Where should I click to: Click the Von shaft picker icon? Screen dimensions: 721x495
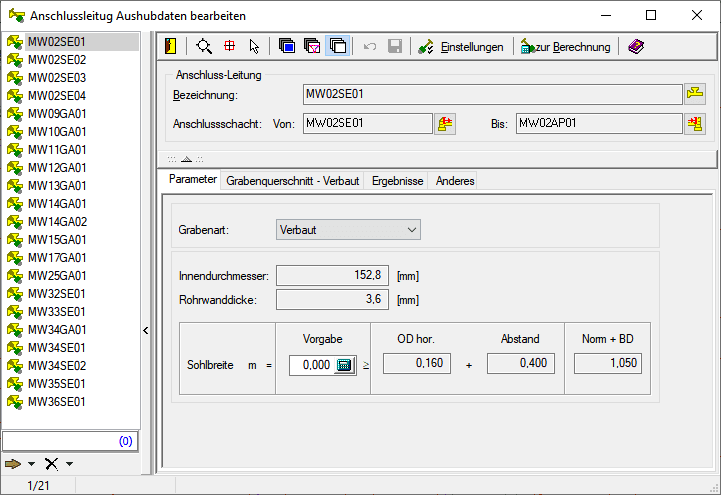pos(445,124)
